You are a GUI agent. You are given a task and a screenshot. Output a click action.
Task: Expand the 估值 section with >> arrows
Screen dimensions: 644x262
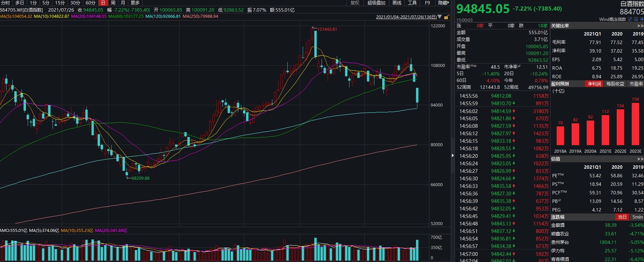click(640, 159)
